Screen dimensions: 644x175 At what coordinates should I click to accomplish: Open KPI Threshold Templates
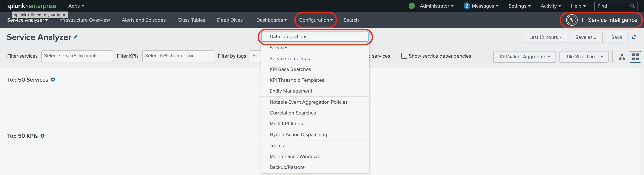click(x=315, y=80)
